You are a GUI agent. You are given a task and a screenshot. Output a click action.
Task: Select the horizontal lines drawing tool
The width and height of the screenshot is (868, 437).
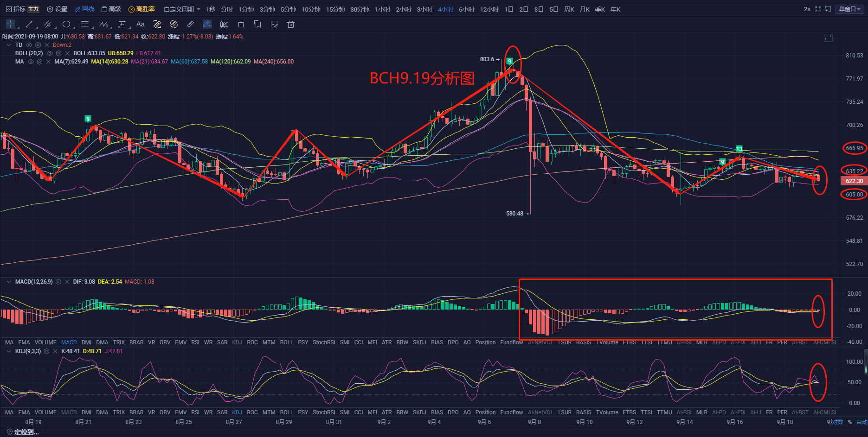point(85,24)
